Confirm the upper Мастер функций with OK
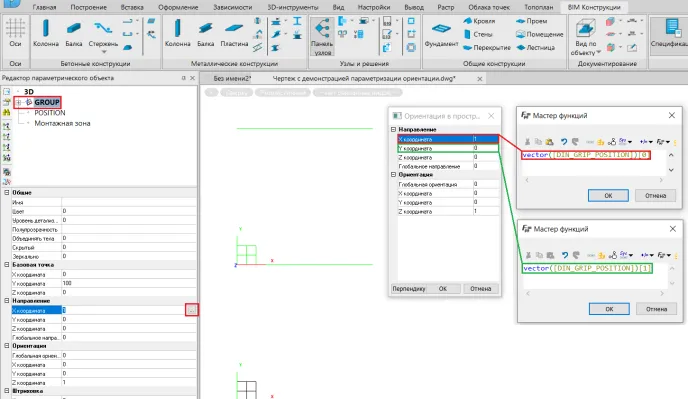 [x=608, y=196]
